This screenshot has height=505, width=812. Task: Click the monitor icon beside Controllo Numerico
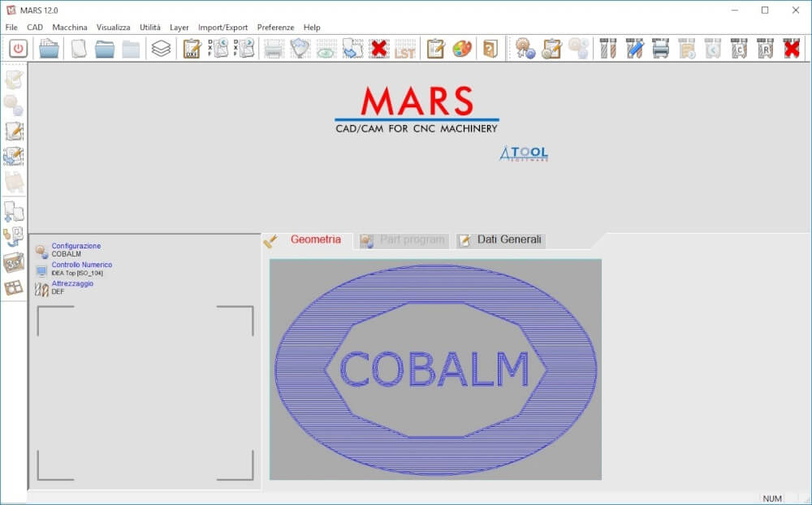coord(42,271)
